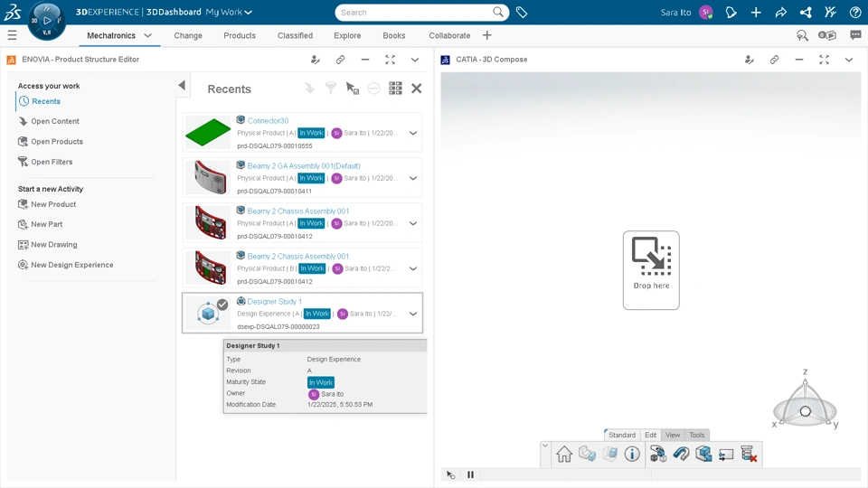Click the blue cube section icon in action bar
The width and height of the screenshot is (868, 488).
click(703, 454)
